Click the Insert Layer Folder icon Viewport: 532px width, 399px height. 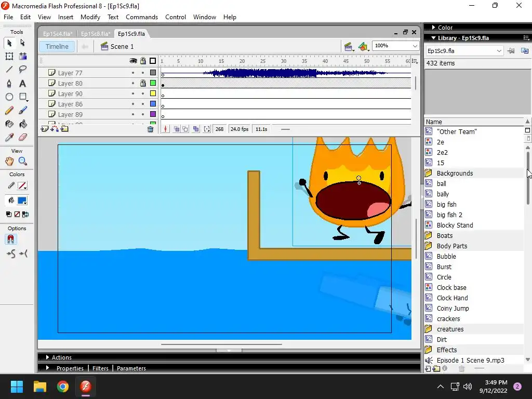tap(64, 129)
